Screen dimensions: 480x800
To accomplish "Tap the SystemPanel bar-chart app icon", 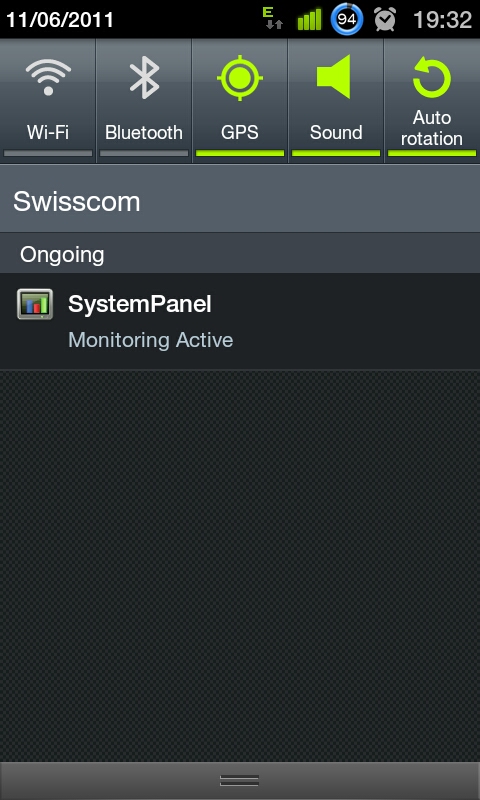I will pos(35,305).
